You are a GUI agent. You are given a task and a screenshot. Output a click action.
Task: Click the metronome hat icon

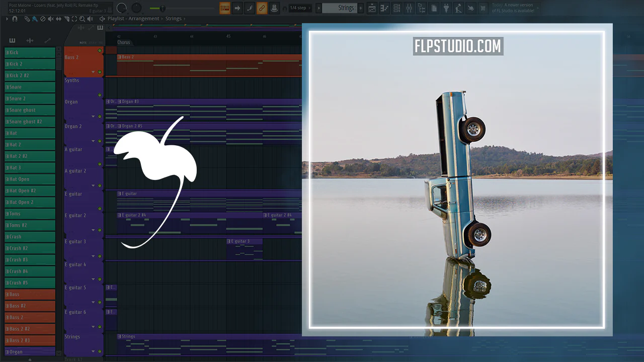coord(274,8)
